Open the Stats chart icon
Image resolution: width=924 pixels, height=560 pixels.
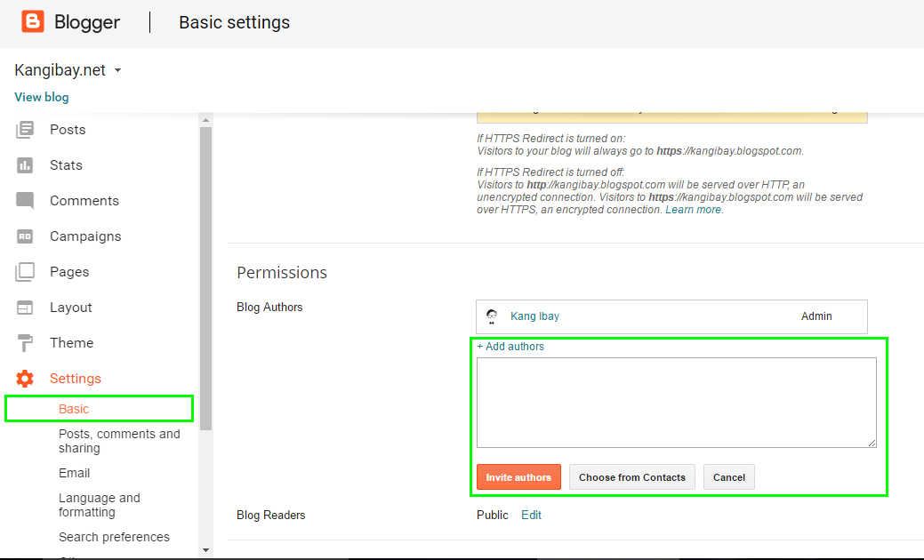(x=25, y=165)
